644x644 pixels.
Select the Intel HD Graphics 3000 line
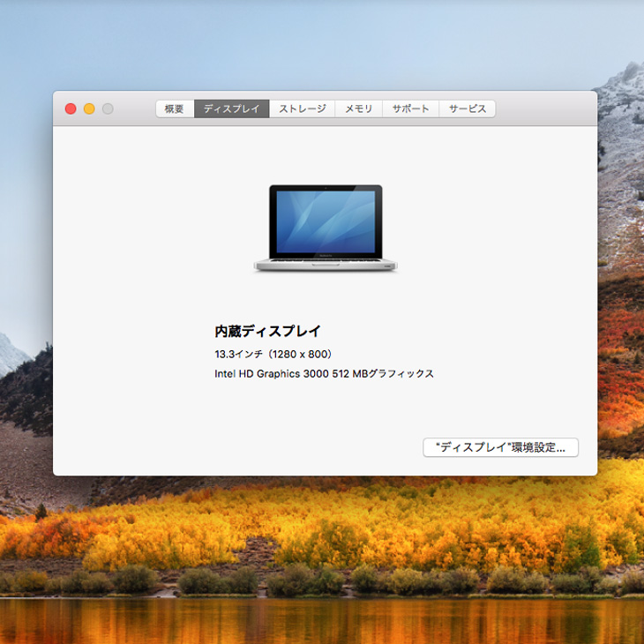coord(324,374)
